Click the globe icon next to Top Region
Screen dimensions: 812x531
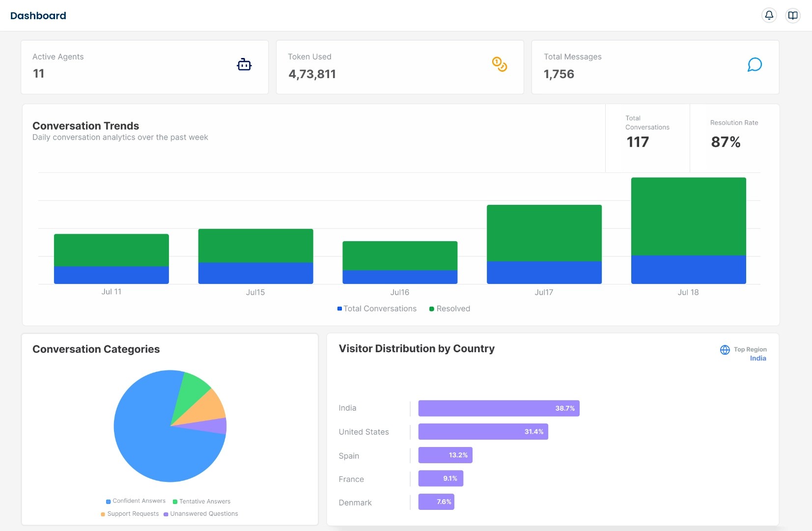click(726, 350)
